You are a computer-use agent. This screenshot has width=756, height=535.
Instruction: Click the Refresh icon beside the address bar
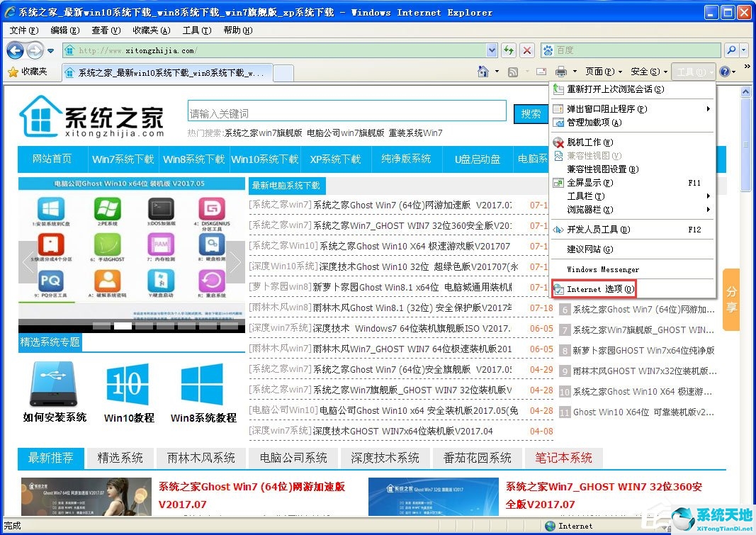(509, 50)
